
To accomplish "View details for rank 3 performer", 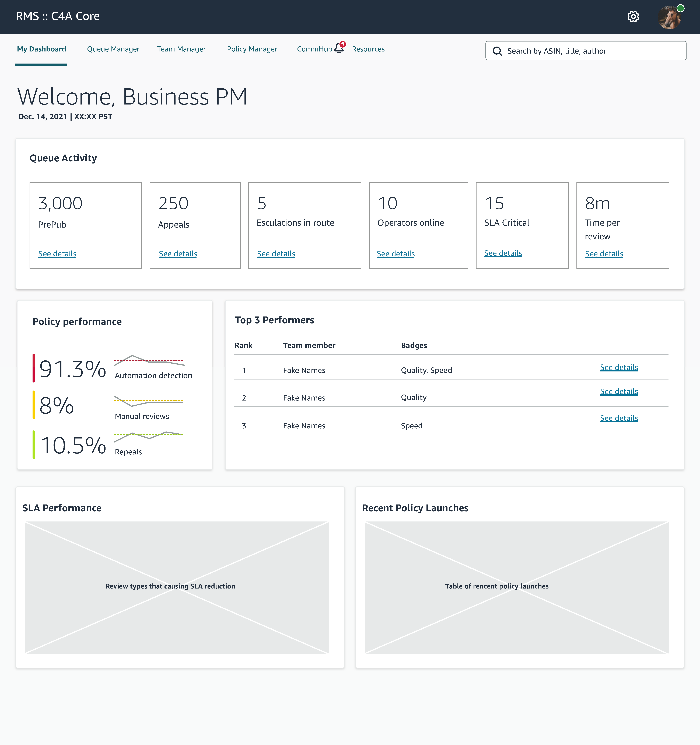I will point(619,418).
